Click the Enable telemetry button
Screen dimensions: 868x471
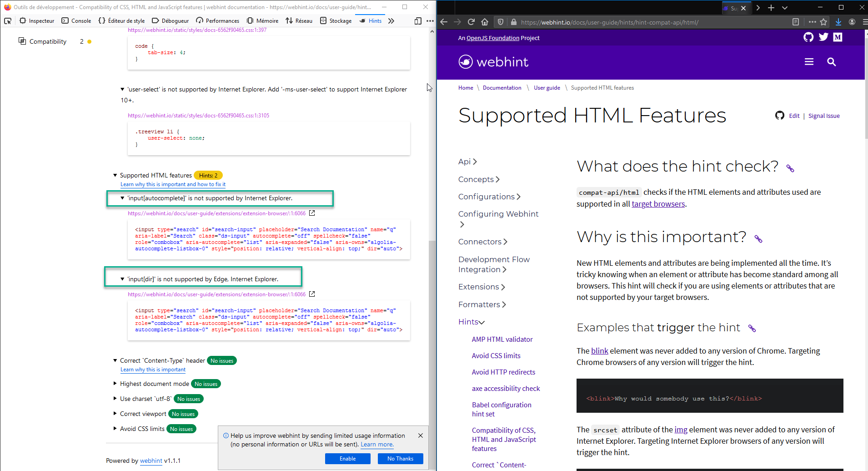point(348,459)
